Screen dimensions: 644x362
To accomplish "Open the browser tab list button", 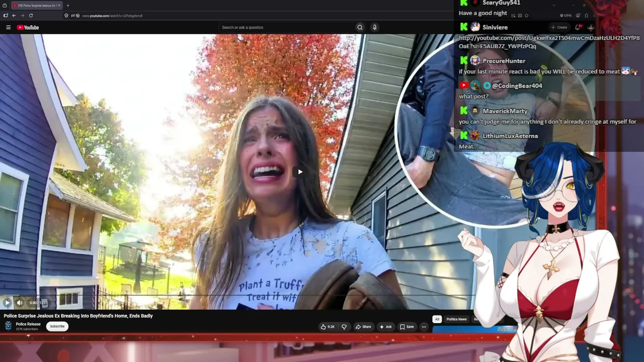I will pyautogui.click(x=5, y=6).
